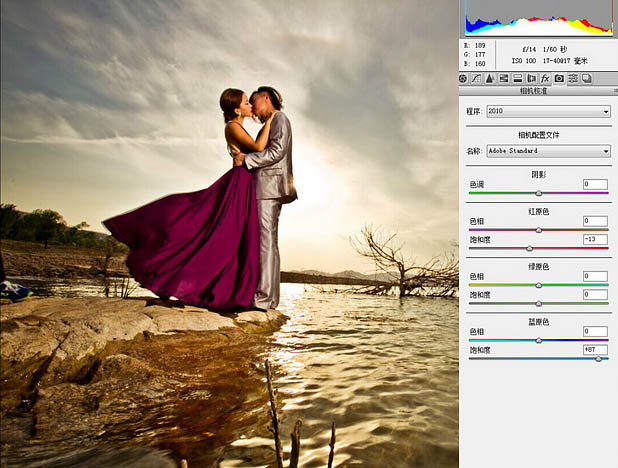
Task: Open the Lens Corrections panel
Action: [x=531, y=78]
